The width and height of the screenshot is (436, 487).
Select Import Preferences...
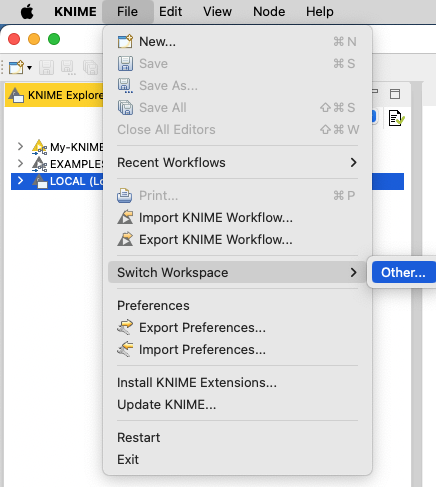tap(237, 350)
